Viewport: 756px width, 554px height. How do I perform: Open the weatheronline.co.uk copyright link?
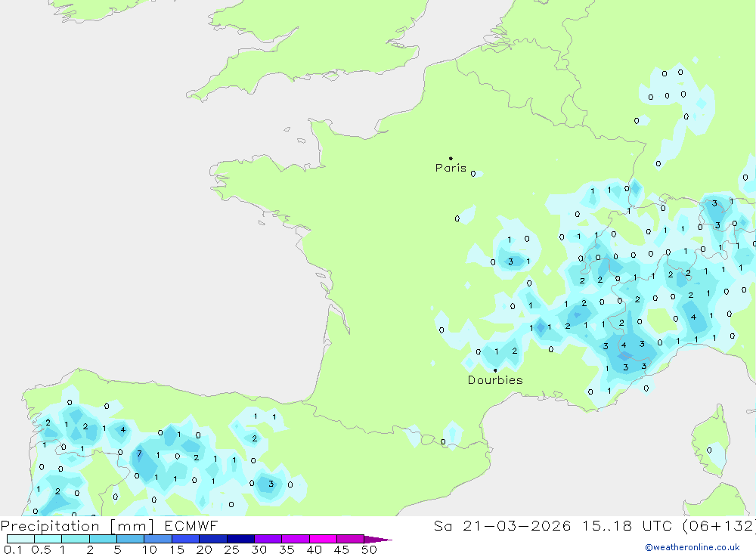(x=692, y=547)
